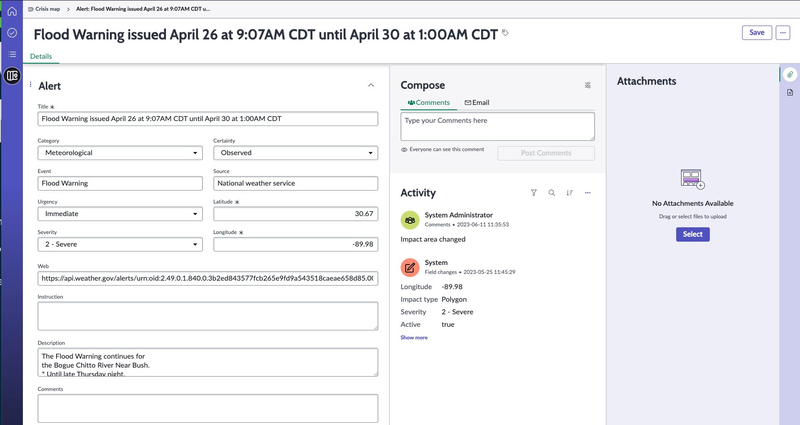Collapse the Alert section

coord(371,85)
